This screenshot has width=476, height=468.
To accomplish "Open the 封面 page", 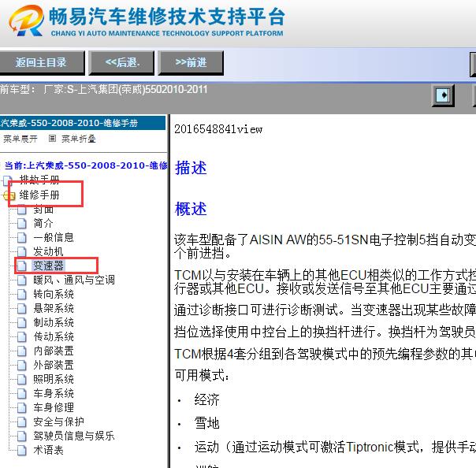I will (x=43, y=209).
